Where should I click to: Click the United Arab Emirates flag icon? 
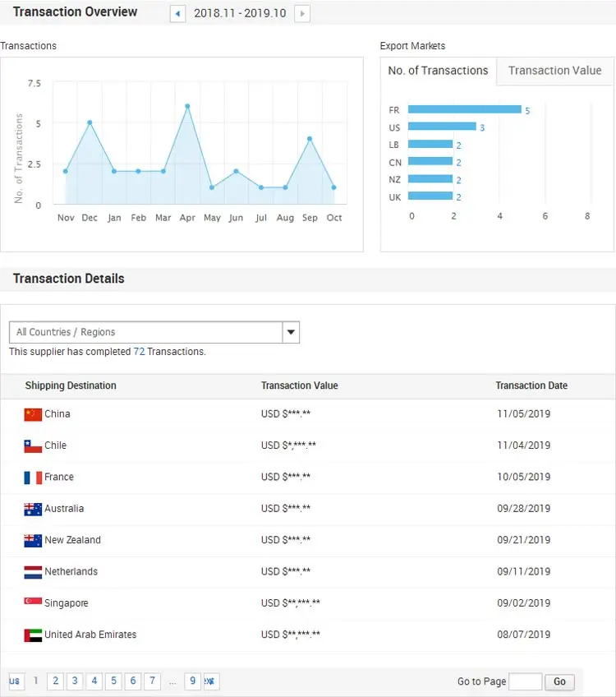coord(33,635)
